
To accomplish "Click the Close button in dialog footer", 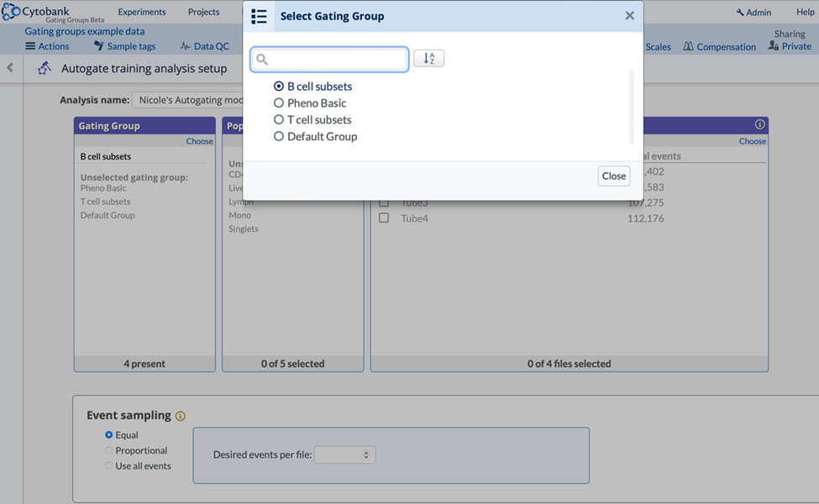I will tap(613, 176).
